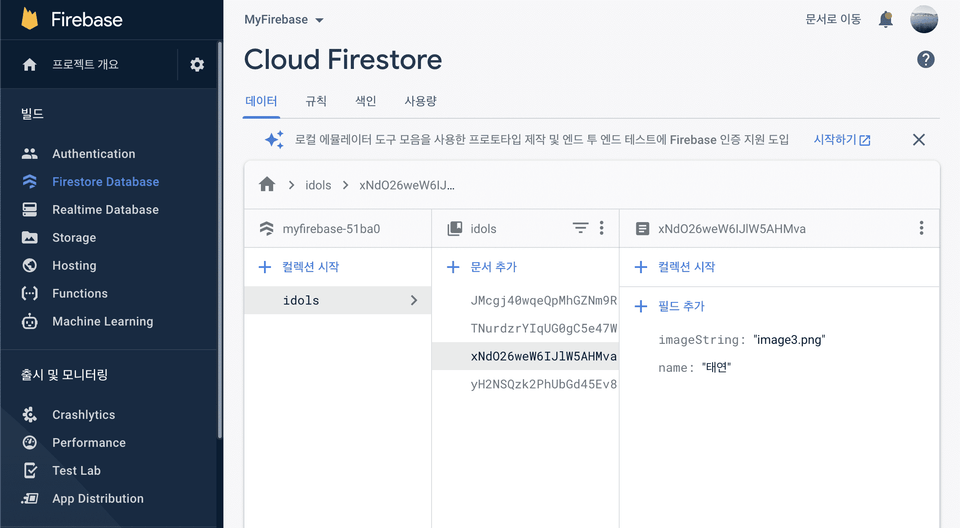Open Authentication in sidebar

pos(94,154)
